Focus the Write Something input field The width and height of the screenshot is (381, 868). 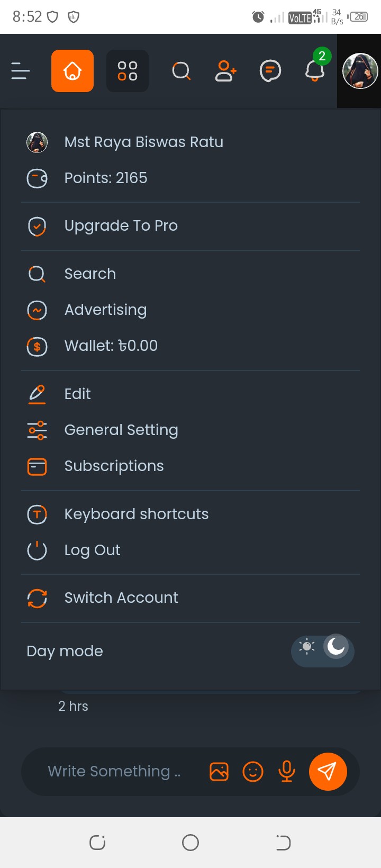[x=114, y=772]
